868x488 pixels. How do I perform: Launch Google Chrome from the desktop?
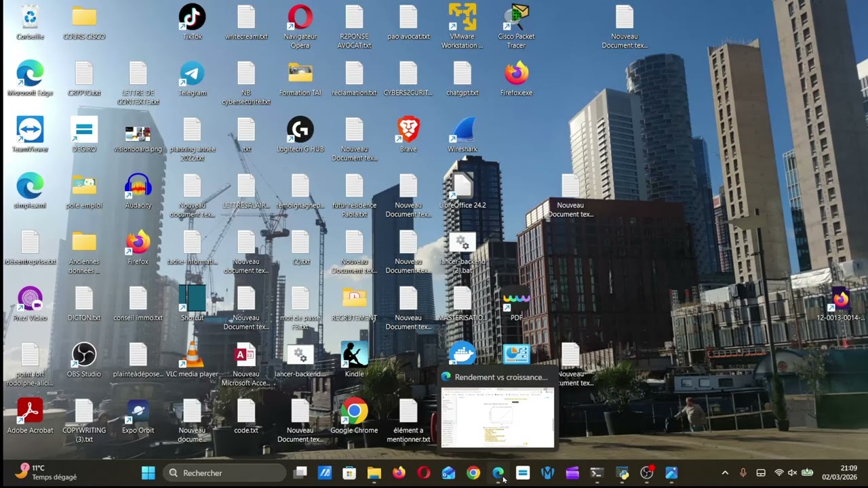click(x=355, y=415)
